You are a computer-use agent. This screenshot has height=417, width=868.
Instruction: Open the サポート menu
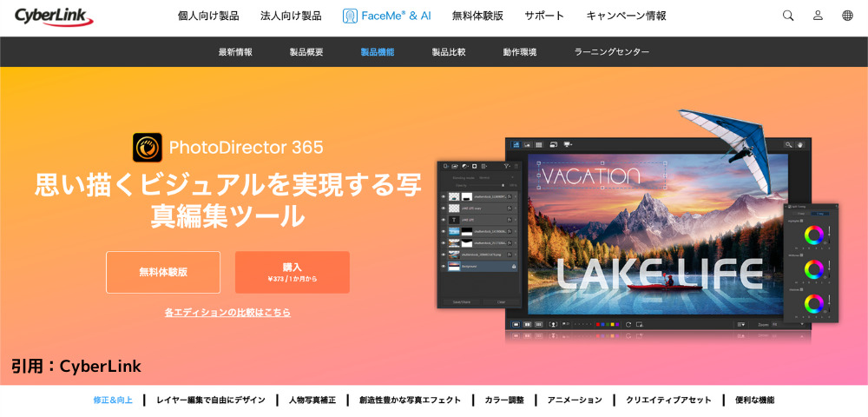[544, 16]
